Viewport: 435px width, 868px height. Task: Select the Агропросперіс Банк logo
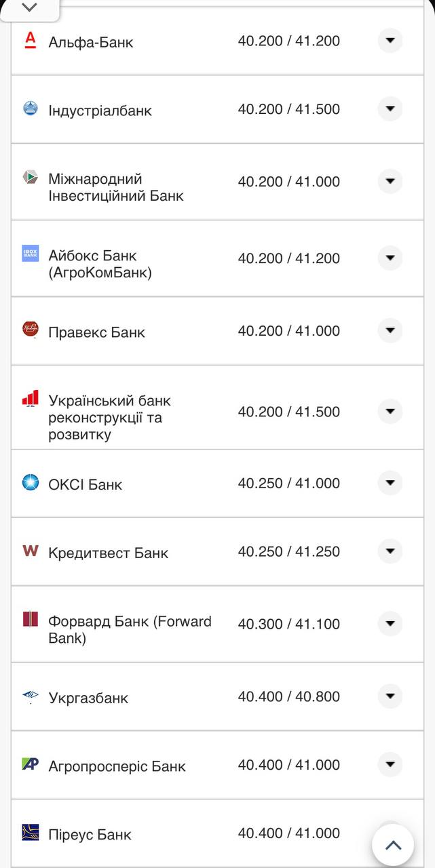coord(30,764)
